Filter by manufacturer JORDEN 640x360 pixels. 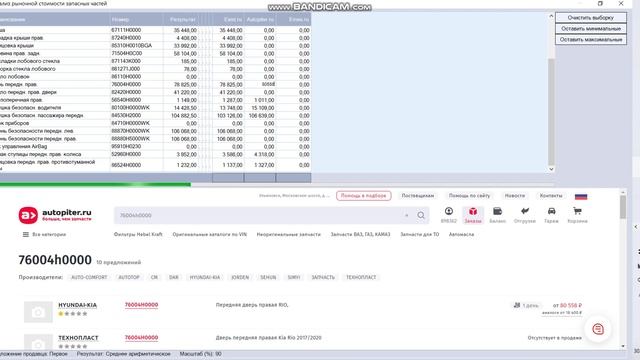240,277
